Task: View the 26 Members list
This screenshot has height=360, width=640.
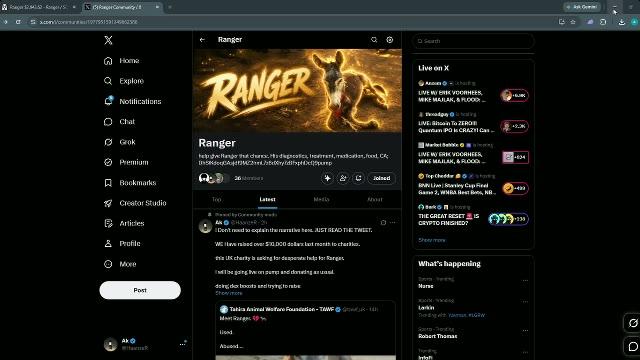Action: point(249,178)
